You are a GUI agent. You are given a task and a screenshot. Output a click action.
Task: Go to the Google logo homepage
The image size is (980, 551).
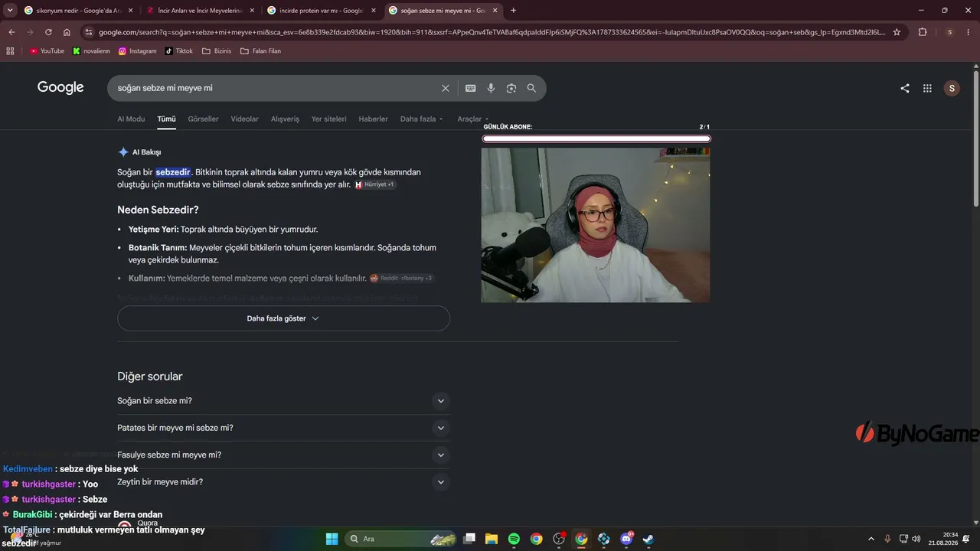tap(60, 87)
